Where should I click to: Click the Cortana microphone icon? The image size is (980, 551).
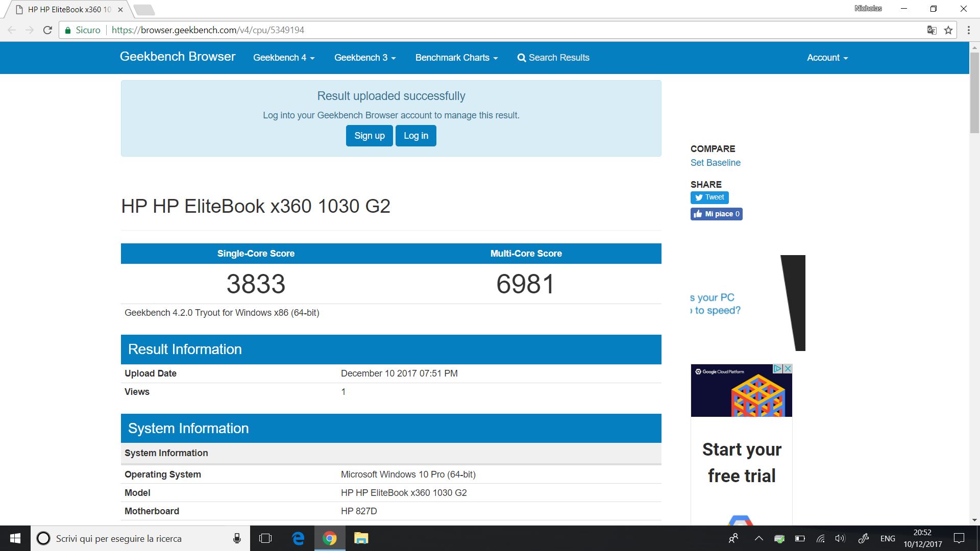pos(237,538)
